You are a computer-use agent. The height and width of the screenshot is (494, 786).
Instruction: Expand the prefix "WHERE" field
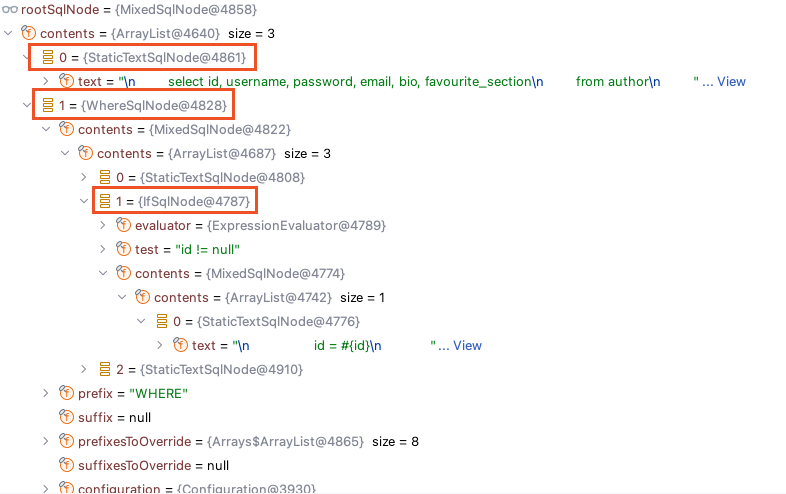[46, 394]
